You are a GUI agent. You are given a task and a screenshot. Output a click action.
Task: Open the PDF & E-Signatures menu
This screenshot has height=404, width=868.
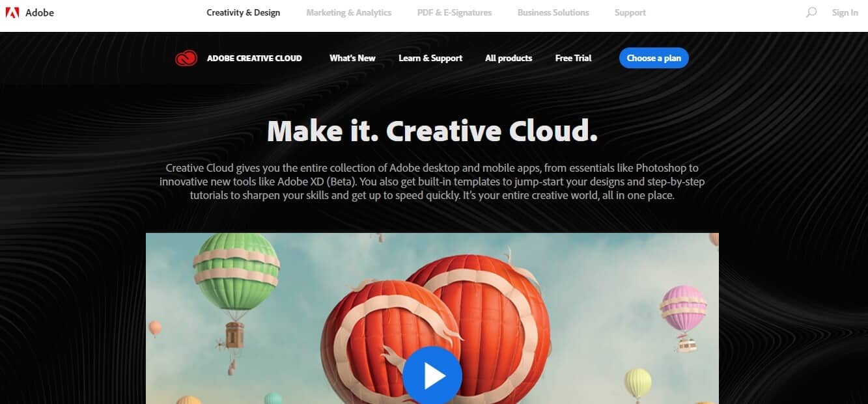pos(455,12)
